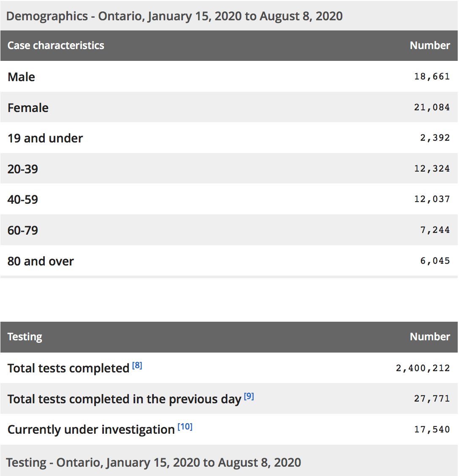Click the Case characteristics column header
The height and width of the screenshot is (476, 459).
pos(56,45)
